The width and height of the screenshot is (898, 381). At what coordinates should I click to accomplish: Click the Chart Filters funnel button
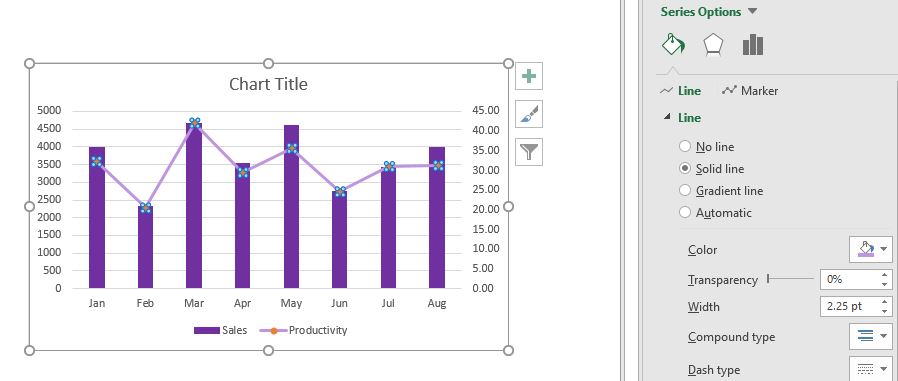529,152
